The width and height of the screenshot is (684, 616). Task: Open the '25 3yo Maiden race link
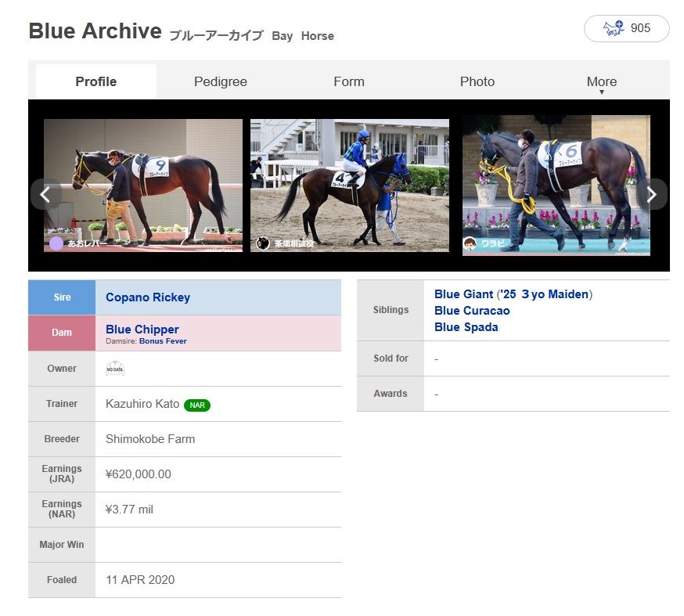[545, 294]
